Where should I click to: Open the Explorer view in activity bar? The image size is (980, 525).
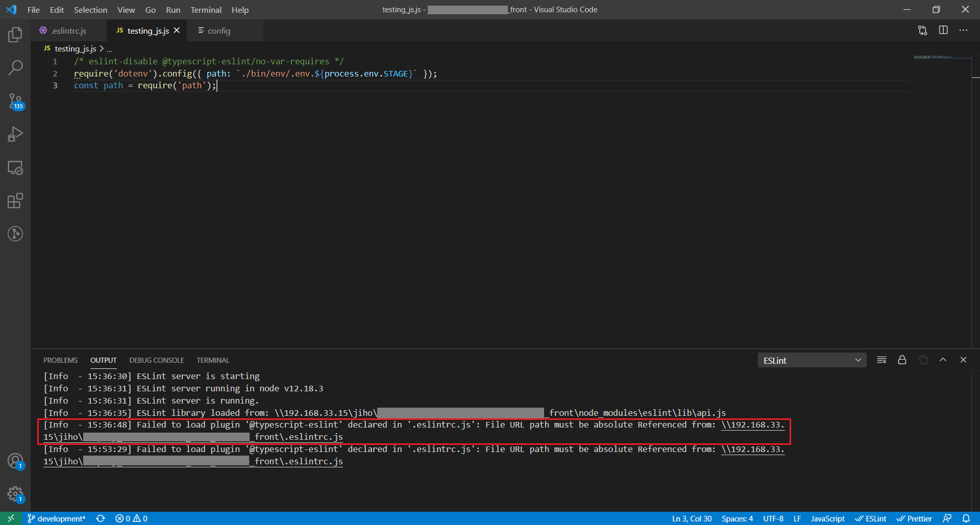coord(15,35)
